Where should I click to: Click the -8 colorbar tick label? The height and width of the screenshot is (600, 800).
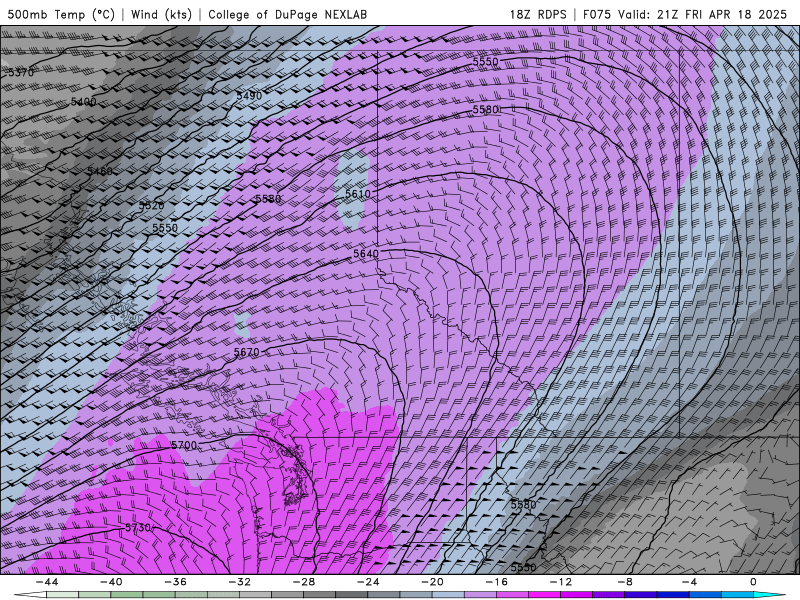coord(625,582)
